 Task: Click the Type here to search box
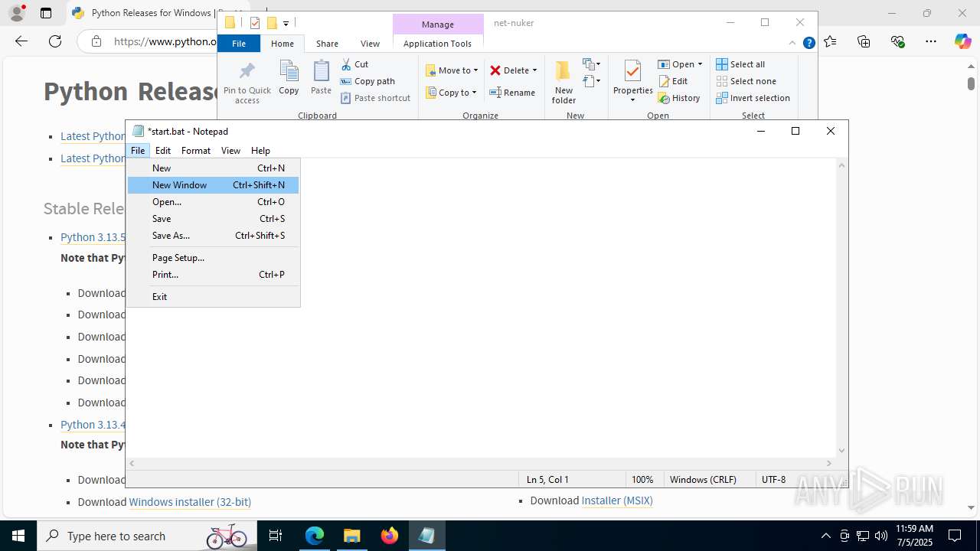[145, 536]
